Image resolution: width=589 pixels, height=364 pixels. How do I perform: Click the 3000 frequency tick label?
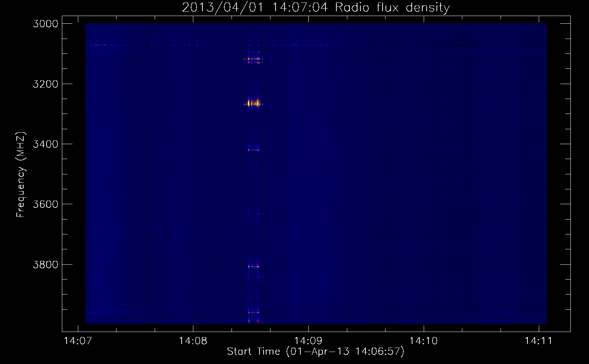click(46, 24)
